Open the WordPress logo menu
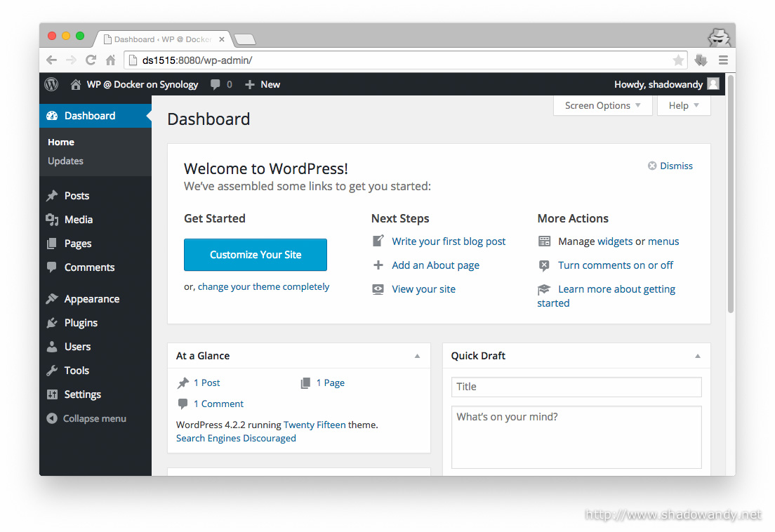775x532 pixels. point(51,84)
